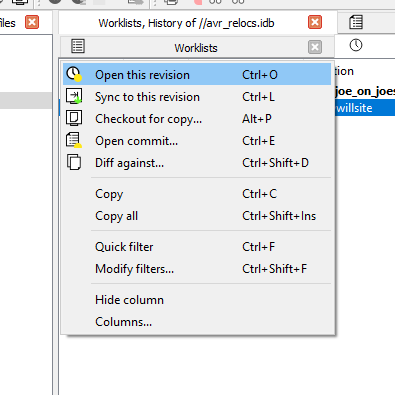Click Copy in context menu
The width and height of the screenshot is (395, 395).
pos(197,194)
